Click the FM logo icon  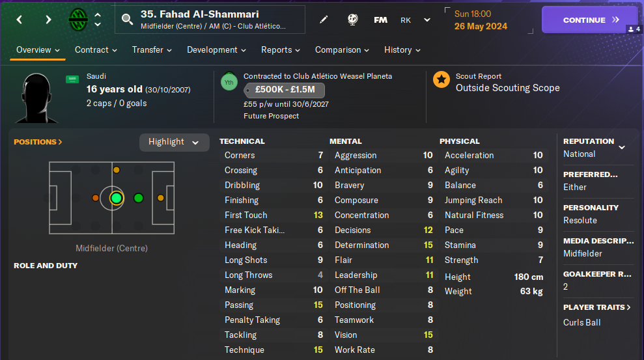381,20
